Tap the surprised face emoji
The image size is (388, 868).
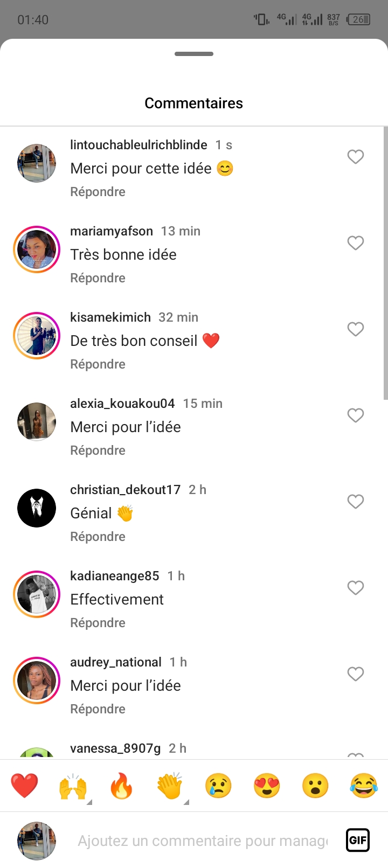pos(315,786)
